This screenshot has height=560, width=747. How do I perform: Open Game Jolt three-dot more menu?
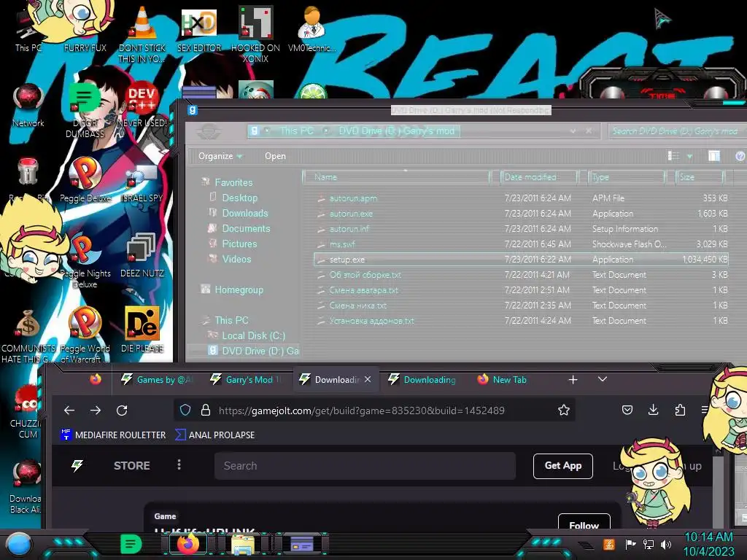[179, 464]
